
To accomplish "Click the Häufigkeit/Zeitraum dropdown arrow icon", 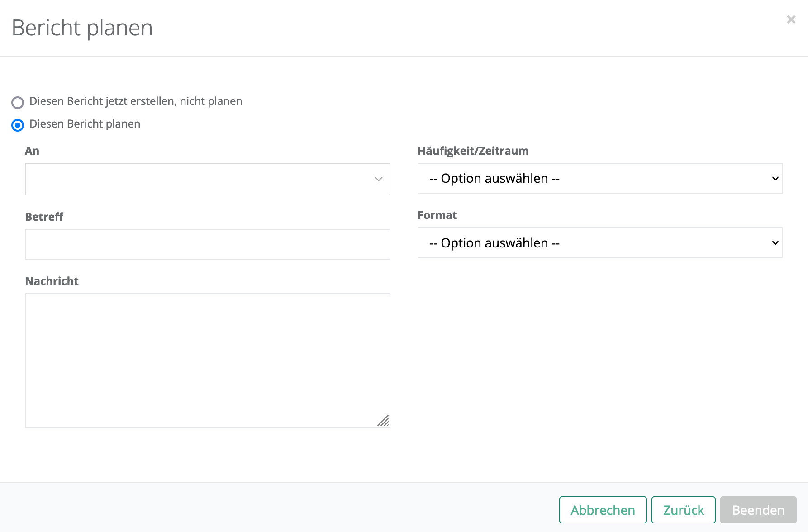I will (775, 179).
